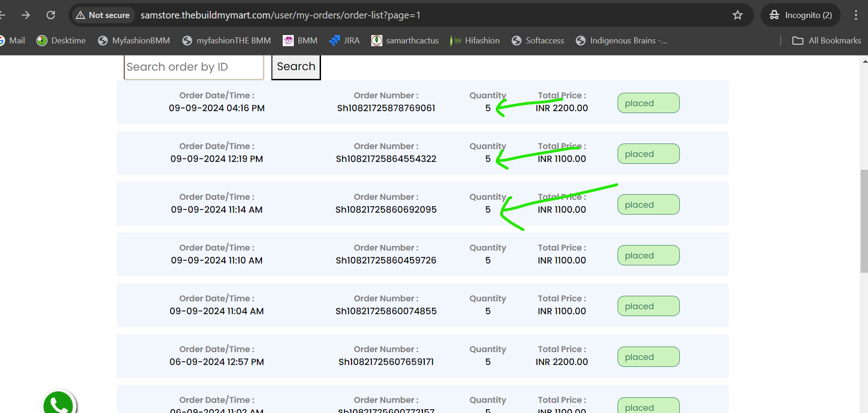Click order date 09-09-2024 12:19 PM

pyautogui.click(x=217, y=159)
